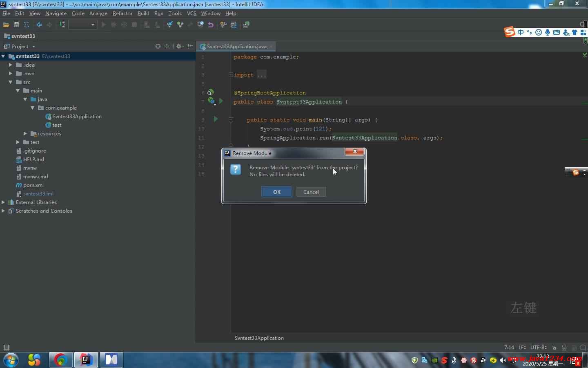Screen dimensions: 588x368
Task: Click the Show History icon in toolbar
Action: point(200,25)
